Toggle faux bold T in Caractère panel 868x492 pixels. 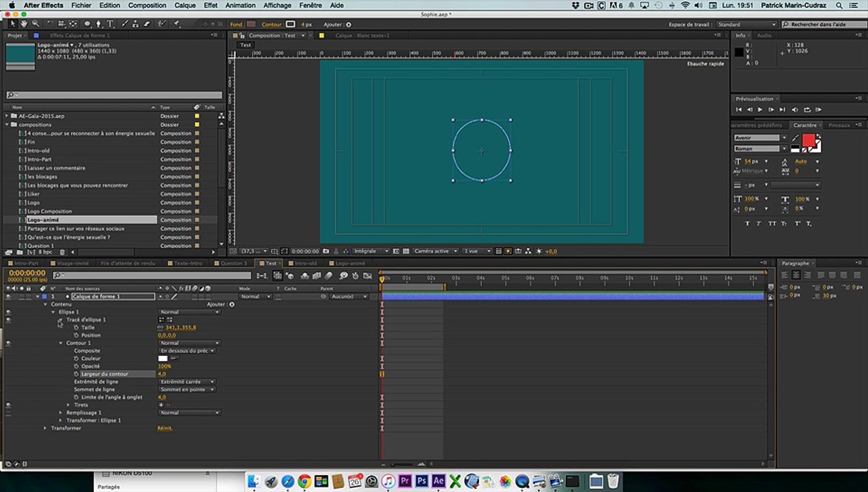point(747,223)
